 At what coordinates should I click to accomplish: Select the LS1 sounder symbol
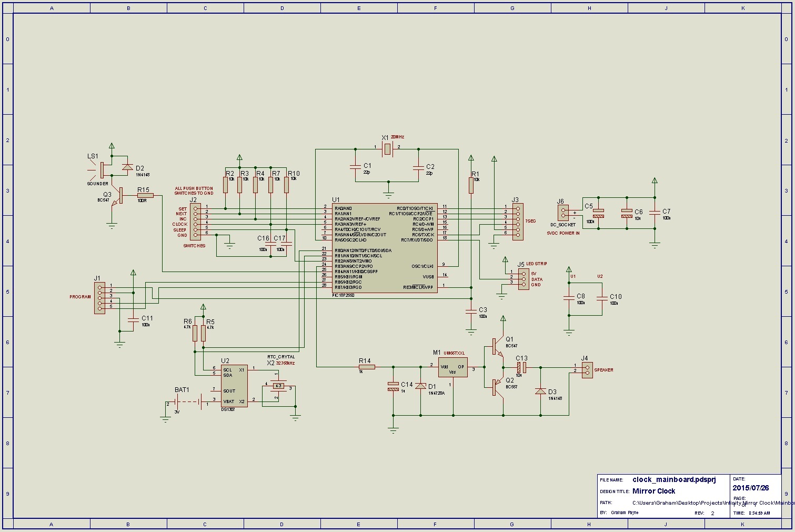[99, 169]
